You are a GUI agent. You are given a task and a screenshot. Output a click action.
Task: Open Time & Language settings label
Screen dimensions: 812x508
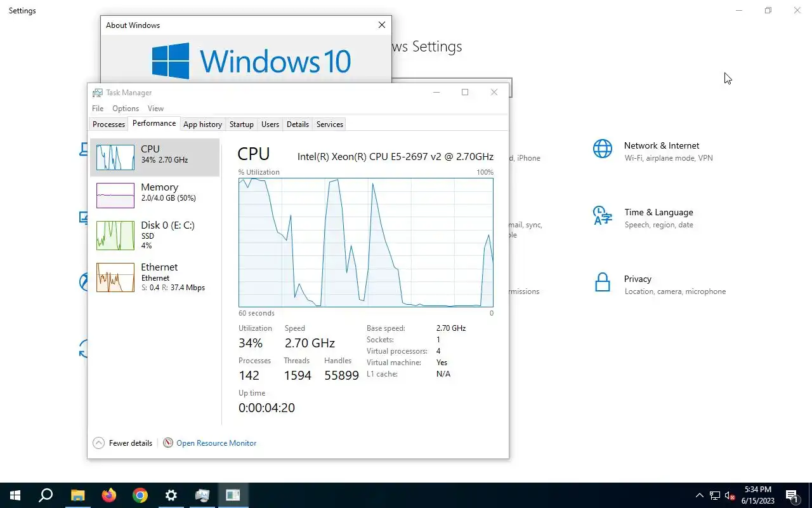click(658, 212)
